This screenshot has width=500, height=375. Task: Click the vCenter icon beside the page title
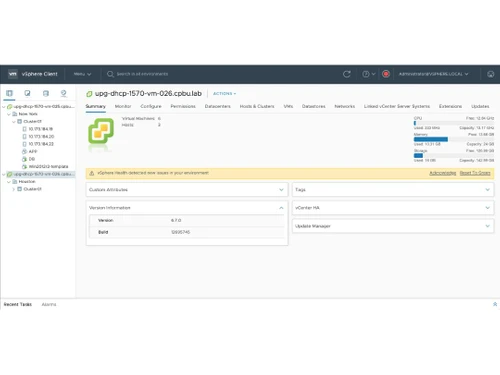pos(89,94)
